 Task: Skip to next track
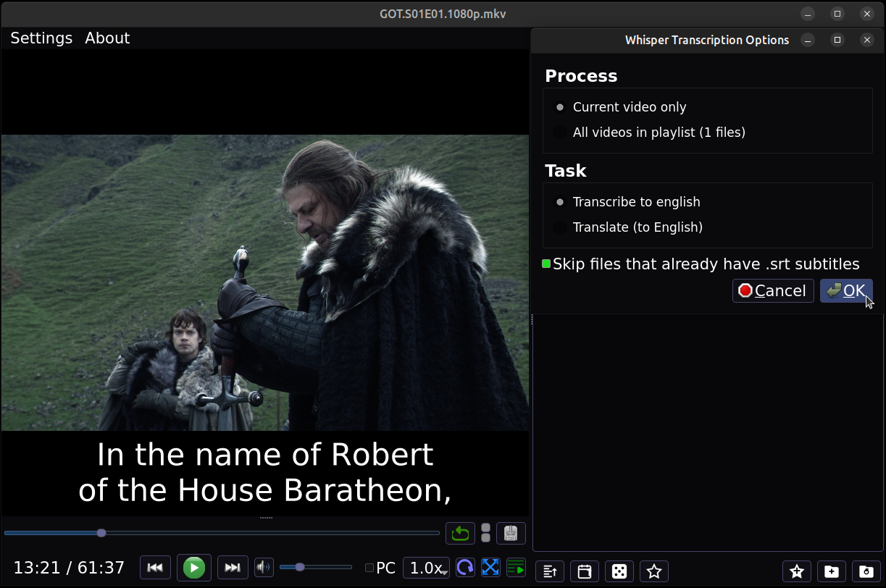tap(233, 568)
